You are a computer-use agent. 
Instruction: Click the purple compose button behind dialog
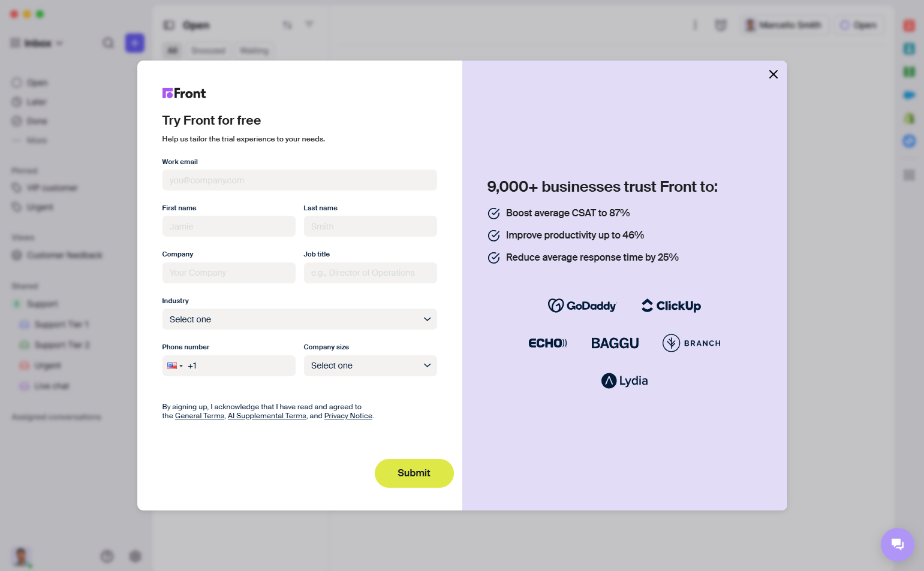point(134,43)
